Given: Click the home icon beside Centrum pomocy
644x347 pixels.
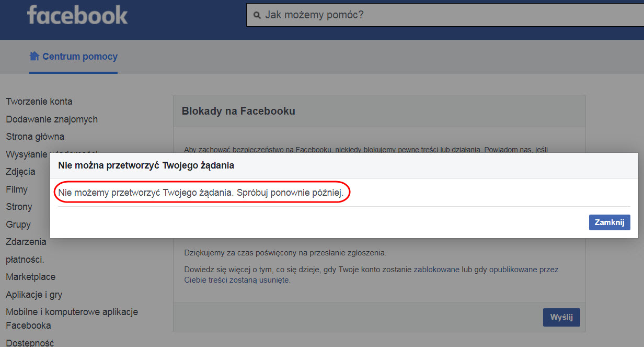Looking at the screenshot, I should [34, 56].
